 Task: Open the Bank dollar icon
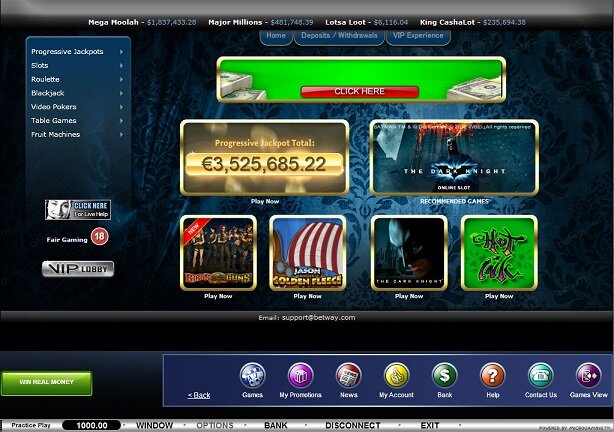click(444, 375)
